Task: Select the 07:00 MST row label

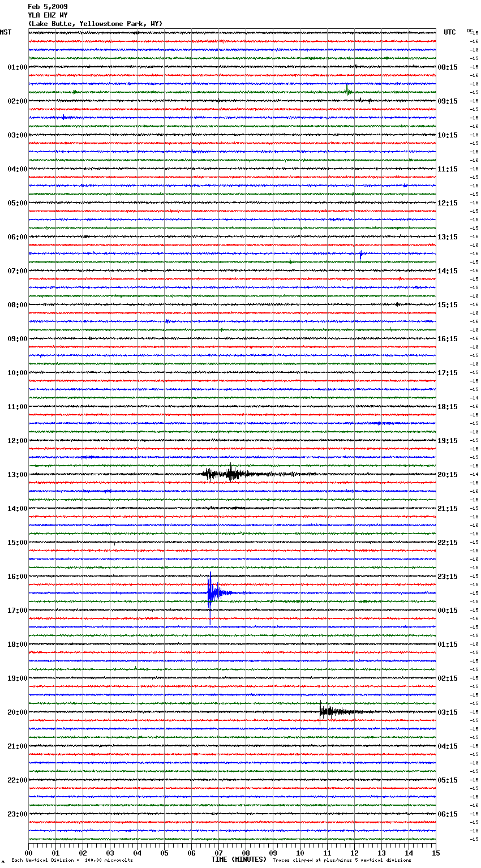Action: tap(17, 271)
